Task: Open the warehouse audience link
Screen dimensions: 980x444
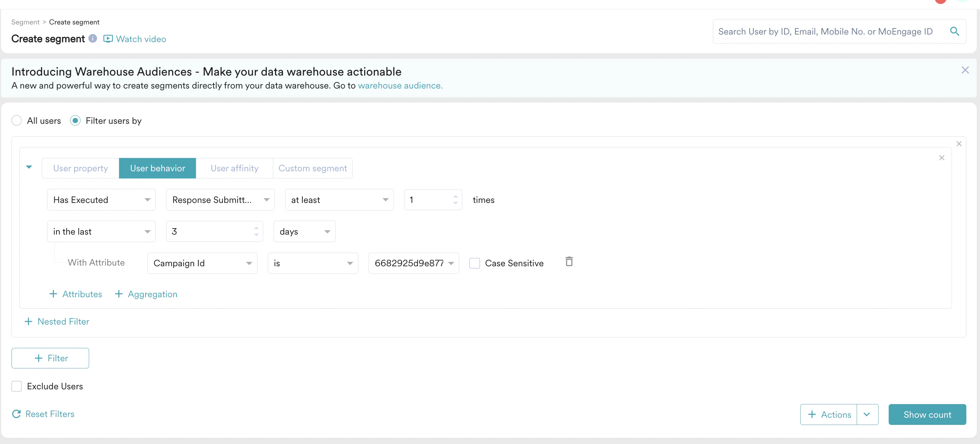Action: (400, 86)
